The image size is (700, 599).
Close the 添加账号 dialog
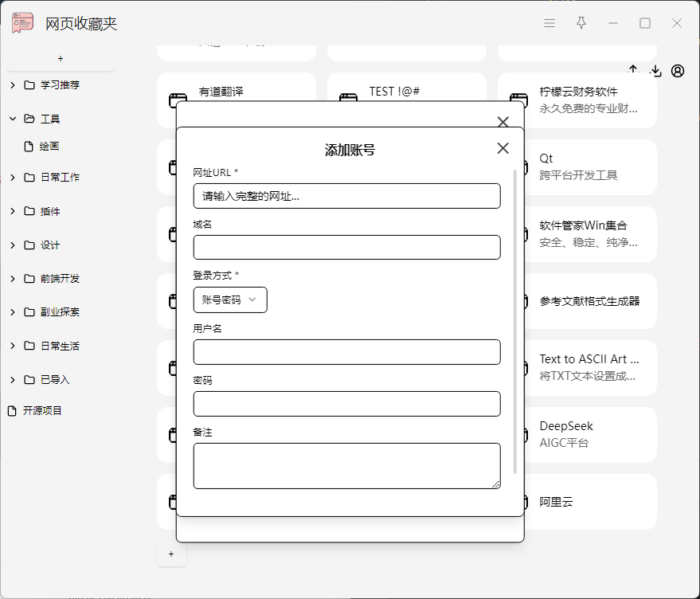point(503,148)
